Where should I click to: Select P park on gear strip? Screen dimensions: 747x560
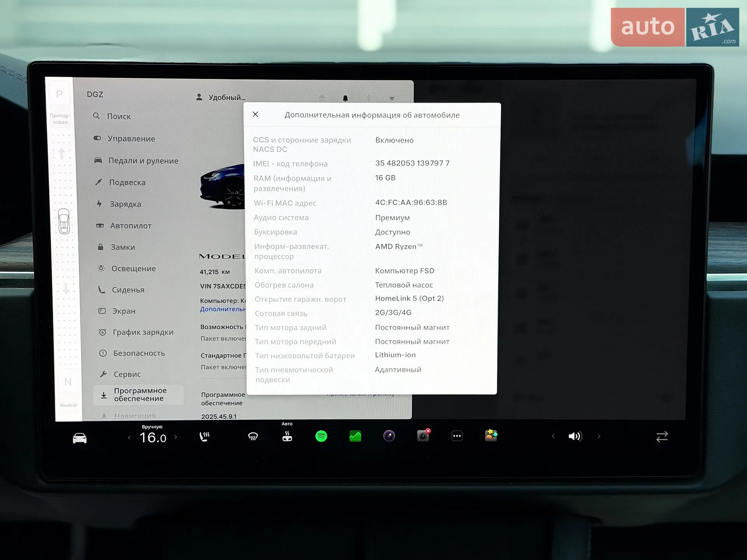coord(59,94)
